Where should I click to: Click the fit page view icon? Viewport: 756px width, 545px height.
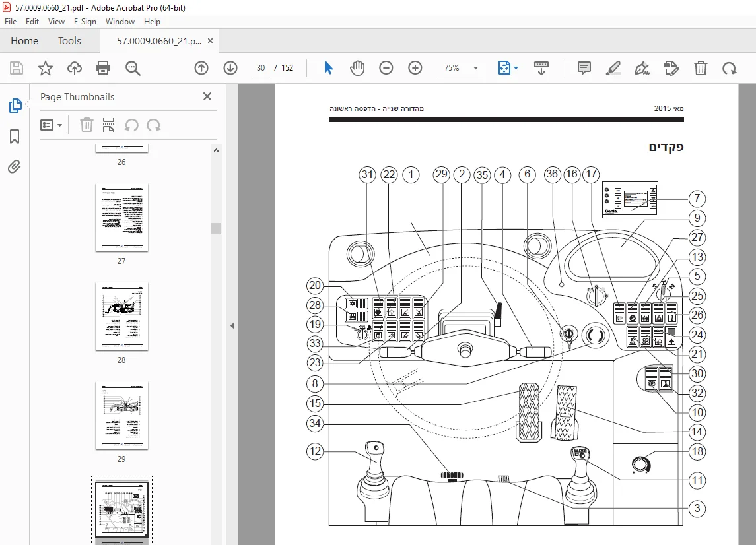504,68
